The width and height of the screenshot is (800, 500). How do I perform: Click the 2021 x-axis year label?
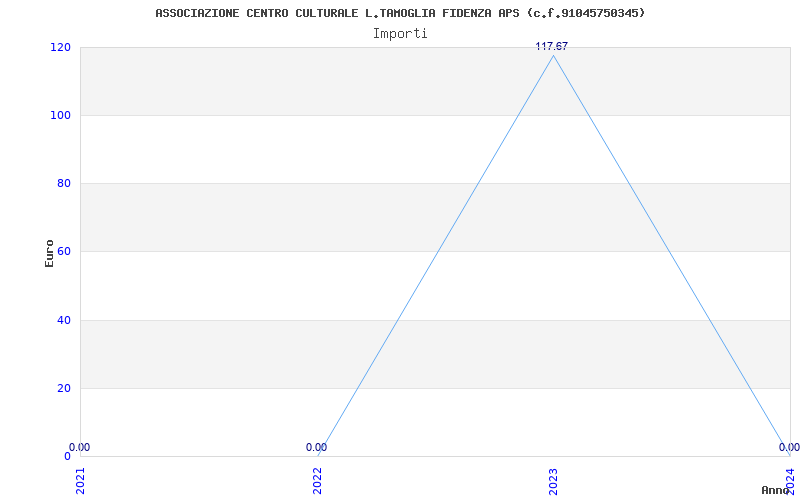tap(81, 482)
